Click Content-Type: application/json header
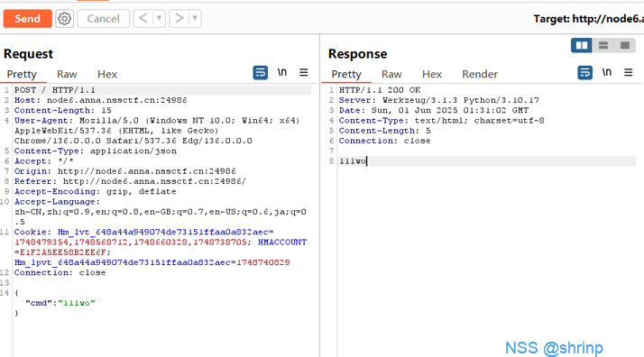This screenshot has width=644, height=357. tap(96, 151)
